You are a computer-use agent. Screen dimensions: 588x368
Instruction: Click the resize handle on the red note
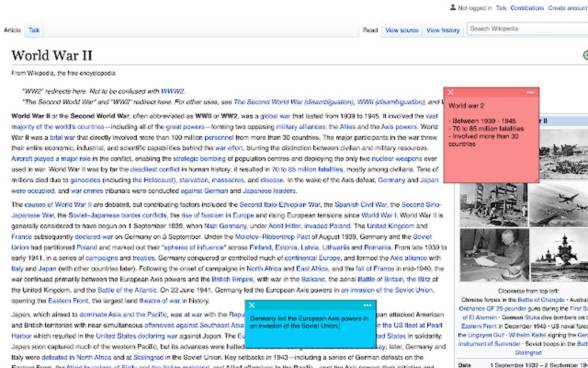(x=536, y=181)
